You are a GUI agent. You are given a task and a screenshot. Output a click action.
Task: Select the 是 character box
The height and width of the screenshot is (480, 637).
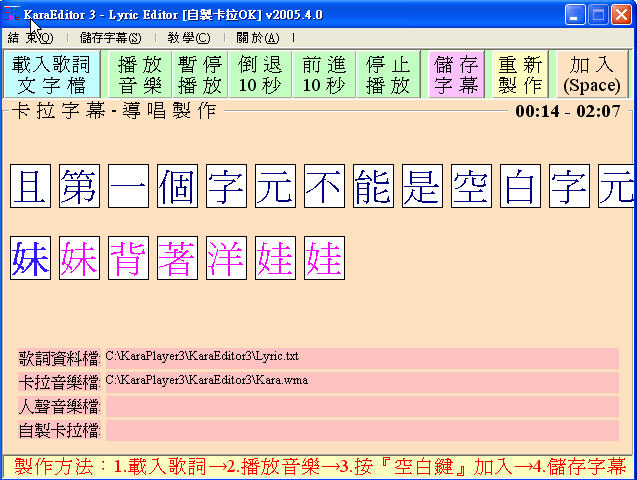pyautogui.click(x=422, y=186)
